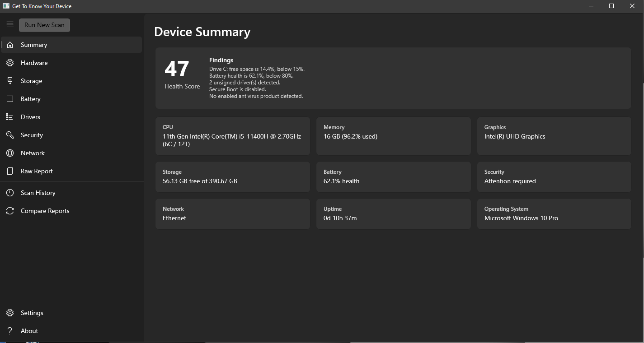644x343 pixels.
Task: View Scan History clock icon
Action: pyautogui.click(x=10, y=193)
